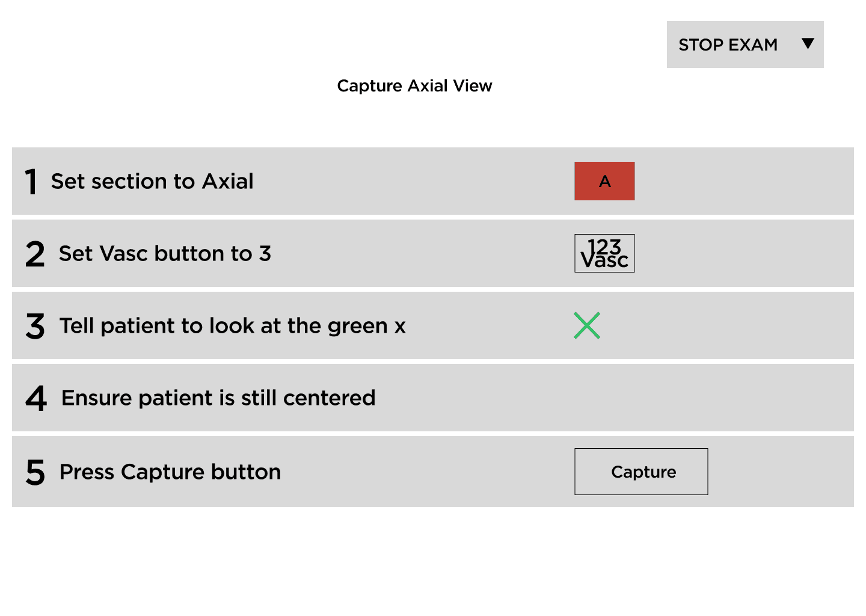Viewport: 866px width, 616px height.
Task: Select step 1 Set section to Axial
Action: [x=152, y=181]
